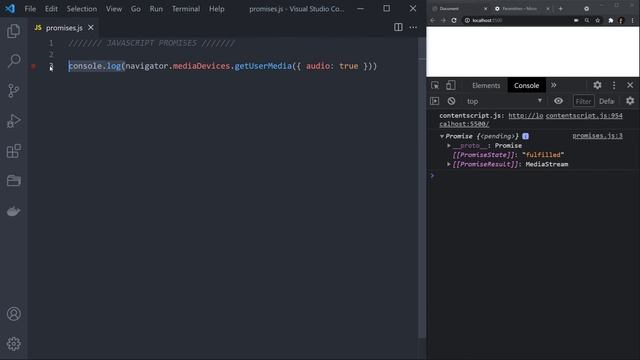Click getUserMedia in the code
Image resolution: width=640 pixels, height=360 pixels.
pyautogui.click(x=263, y=66)
